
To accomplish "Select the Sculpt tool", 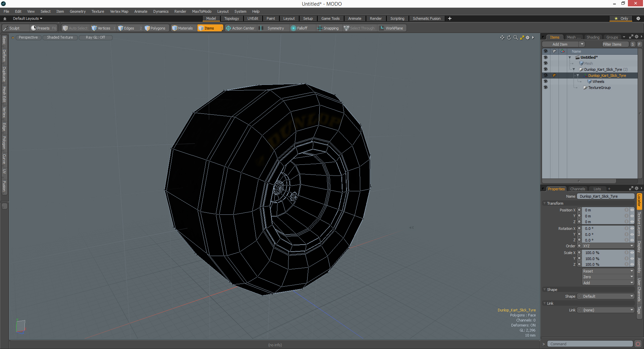I will 11,28.
